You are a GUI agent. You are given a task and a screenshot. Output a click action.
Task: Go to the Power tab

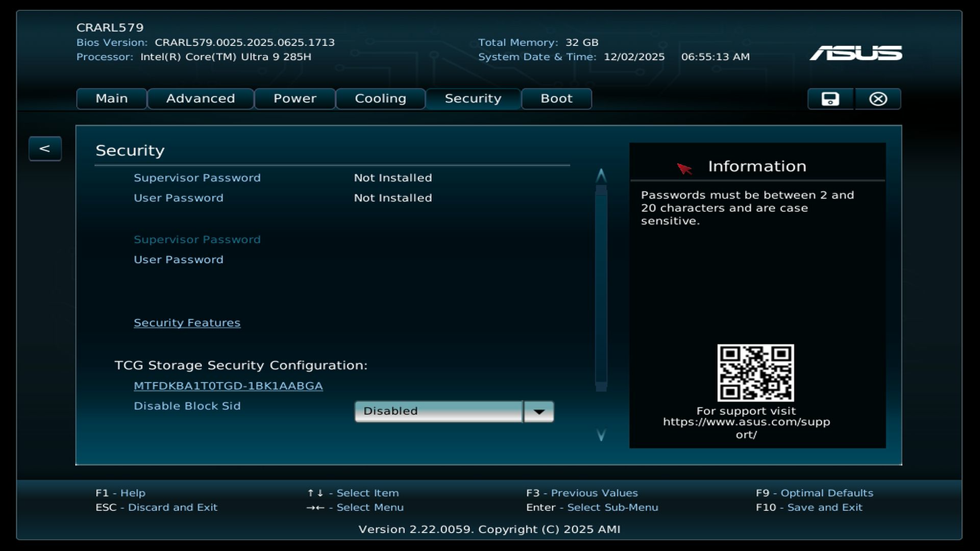tap(295, 99)
